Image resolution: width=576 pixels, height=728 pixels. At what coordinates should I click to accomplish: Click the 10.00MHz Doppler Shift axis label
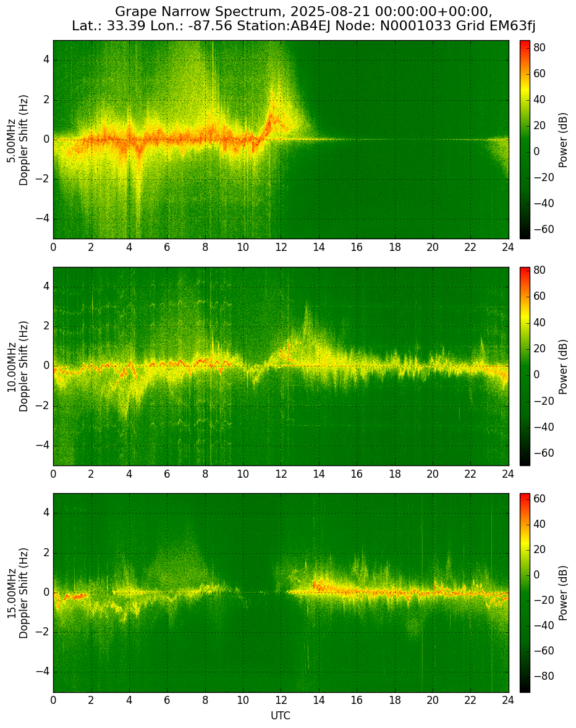click(x=18, y=366)
